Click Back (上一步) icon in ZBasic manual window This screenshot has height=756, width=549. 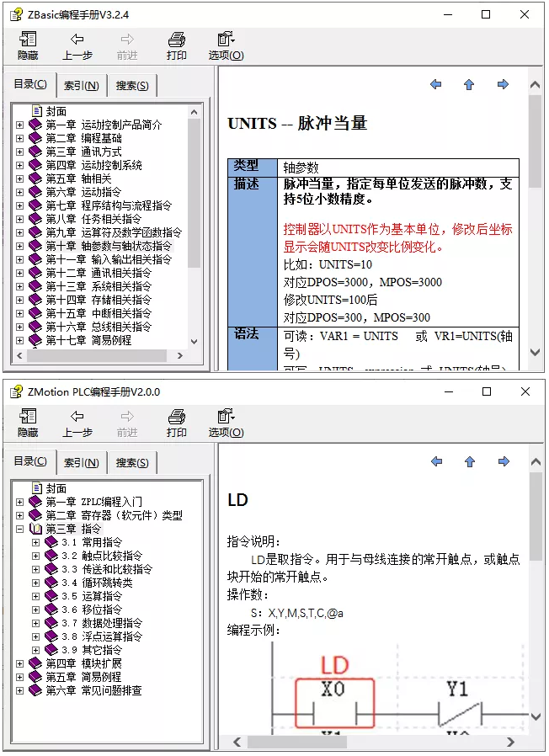77,39
